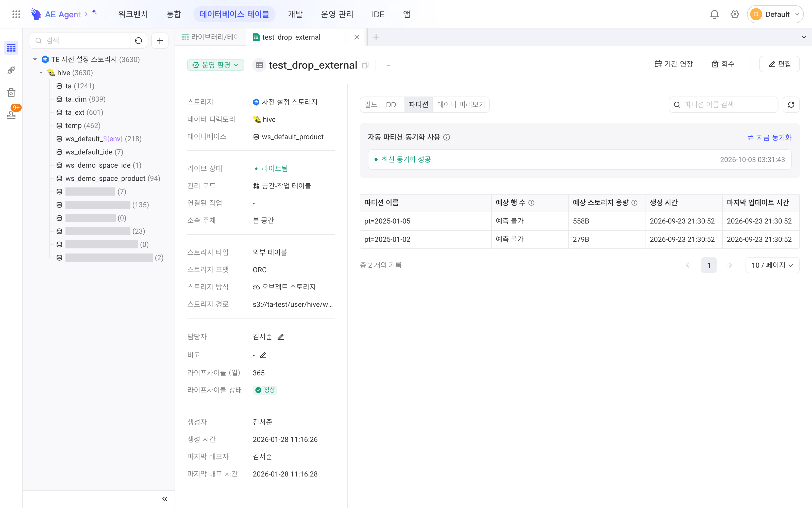Select the ws_demo_space_ide (1) database
Viewport: 812px width, 508px height.
pyautogui.click(x=99, y=165)
